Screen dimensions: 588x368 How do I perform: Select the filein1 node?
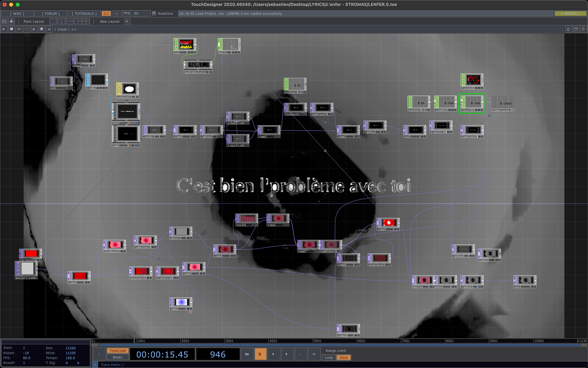point(472,81)
